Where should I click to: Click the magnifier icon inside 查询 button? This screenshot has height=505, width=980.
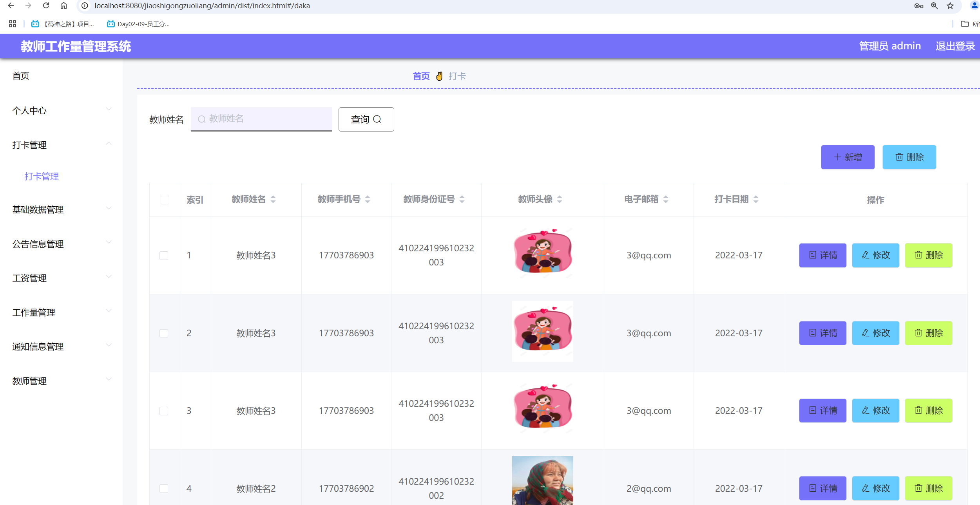pyautogui.click(x=377, y=119)
